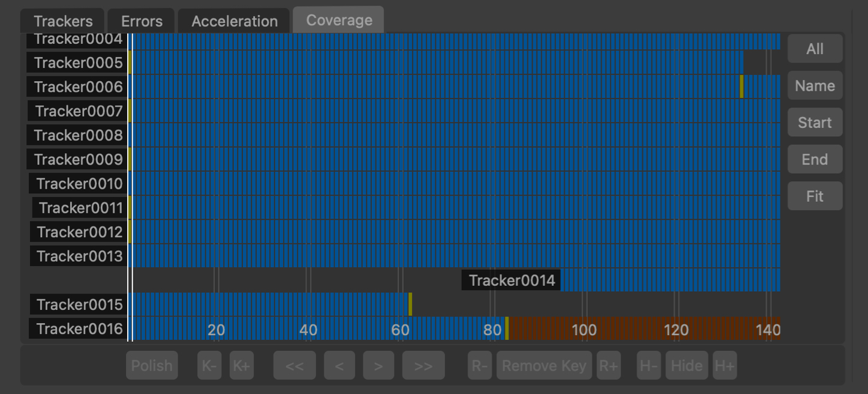
Task: Select the Tracker0011 label
Action: [80, 208]
